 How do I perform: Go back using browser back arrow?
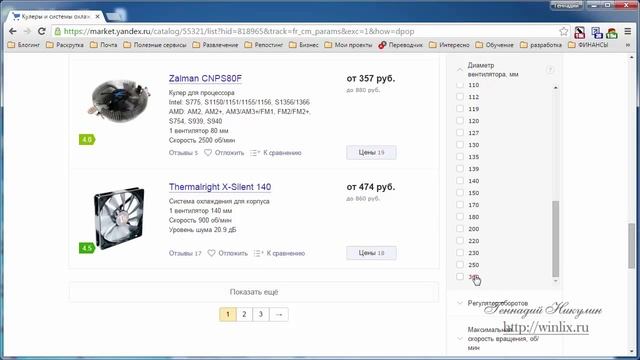(x=13, y=31)
